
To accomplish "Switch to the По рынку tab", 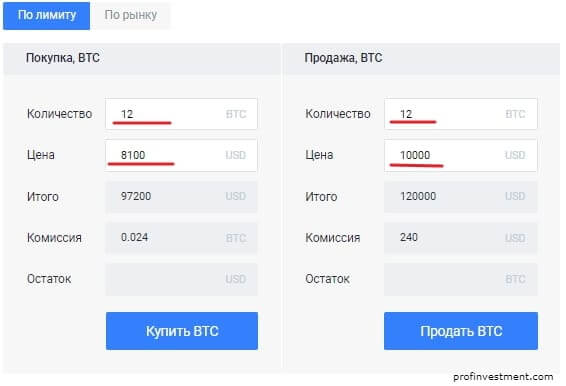I will pyautogui.click(x=131, y=16).
